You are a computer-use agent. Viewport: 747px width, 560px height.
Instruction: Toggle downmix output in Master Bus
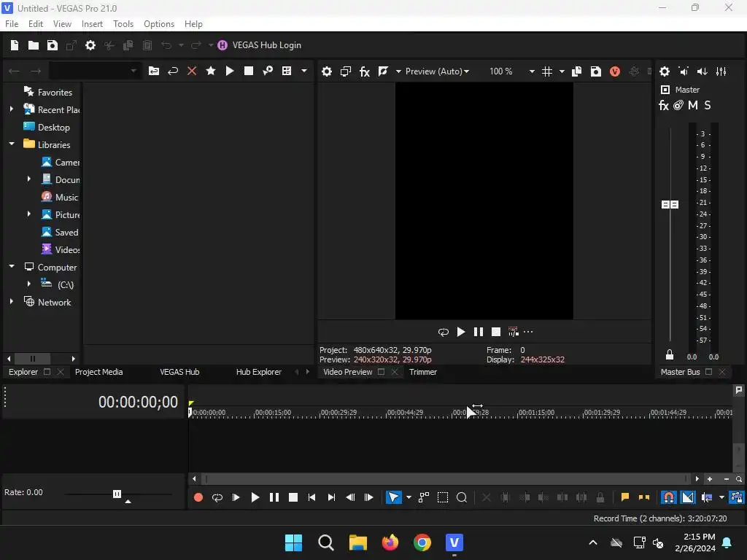(x=684, y=71)
